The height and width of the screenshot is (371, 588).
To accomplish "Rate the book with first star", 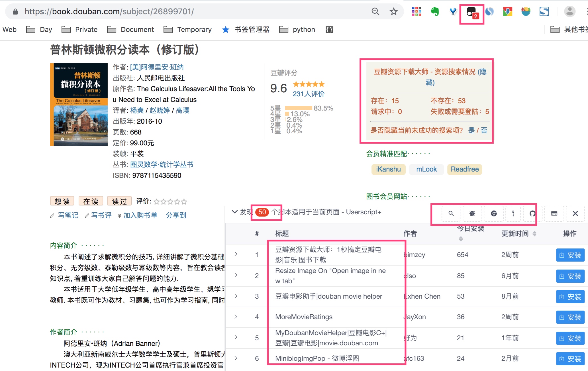I will click(156, 202).
